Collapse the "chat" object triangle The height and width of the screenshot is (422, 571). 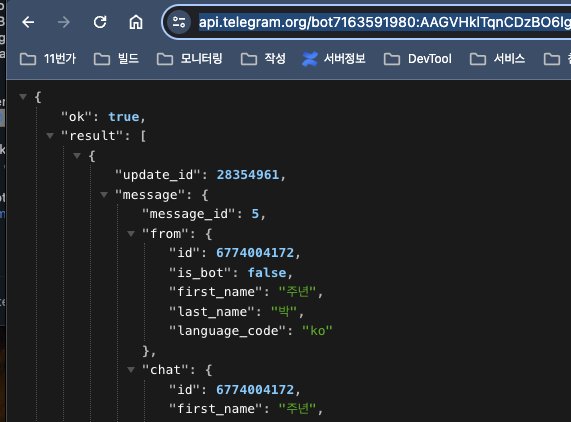(131, 370)
